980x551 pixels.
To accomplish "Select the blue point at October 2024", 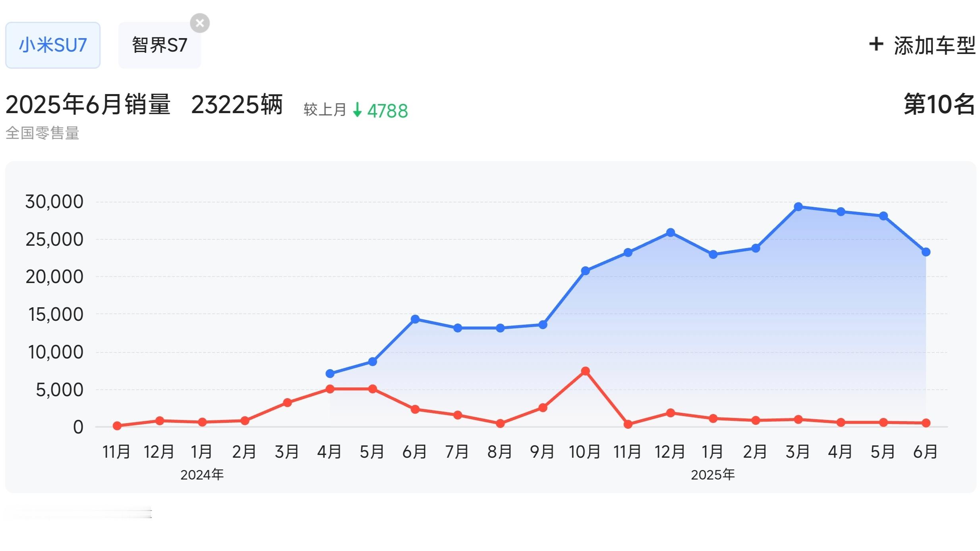I will [x=585, y=271].
